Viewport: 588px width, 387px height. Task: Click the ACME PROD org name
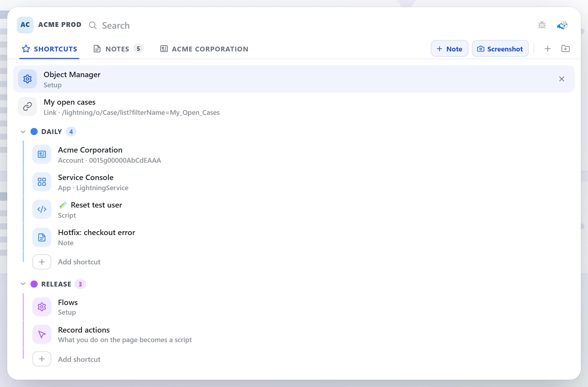[60, 25]
